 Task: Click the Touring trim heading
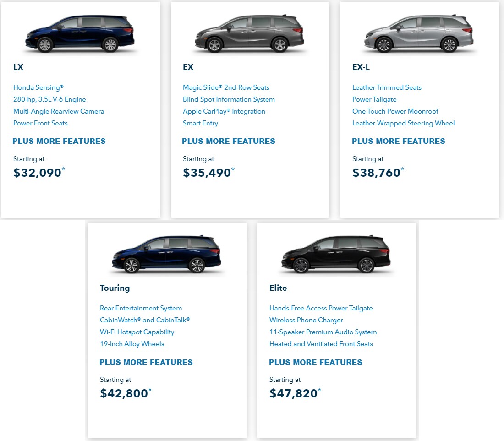115,288
